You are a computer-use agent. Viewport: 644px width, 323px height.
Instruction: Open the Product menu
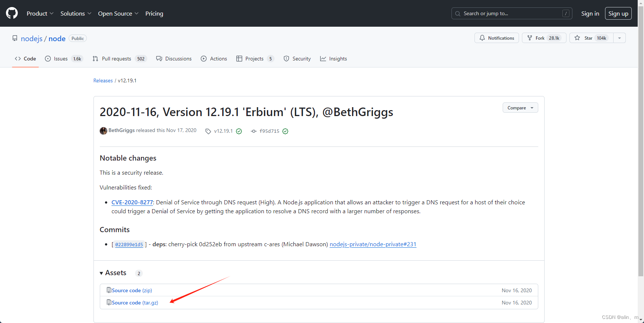[x=40, y=13]
